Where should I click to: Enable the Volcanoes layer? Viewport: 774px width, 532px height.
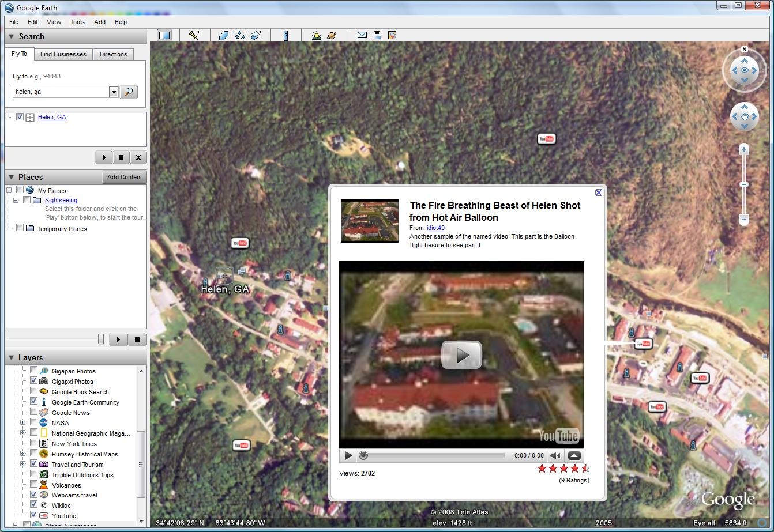tap(33, 485)
